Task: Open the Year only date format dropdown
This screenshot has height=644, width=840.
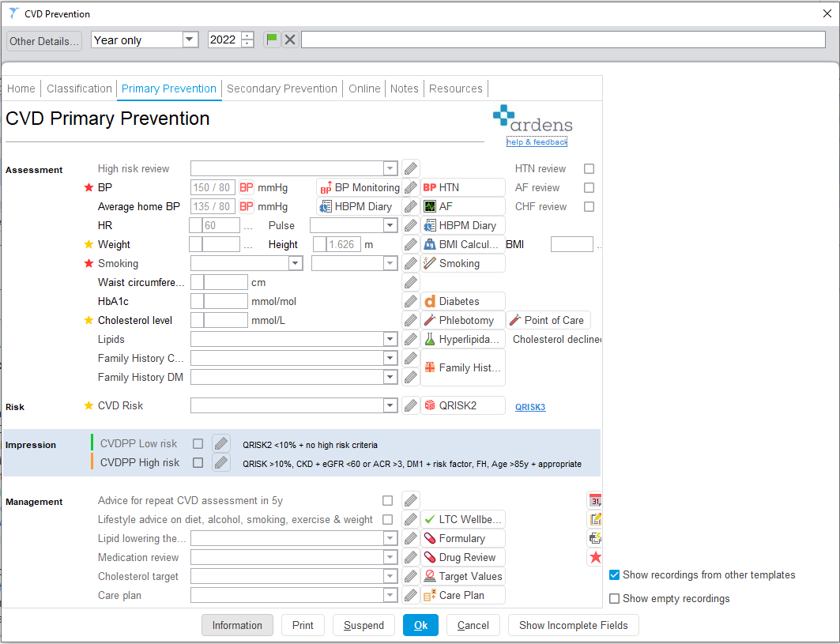Action: tap(188, 39)
